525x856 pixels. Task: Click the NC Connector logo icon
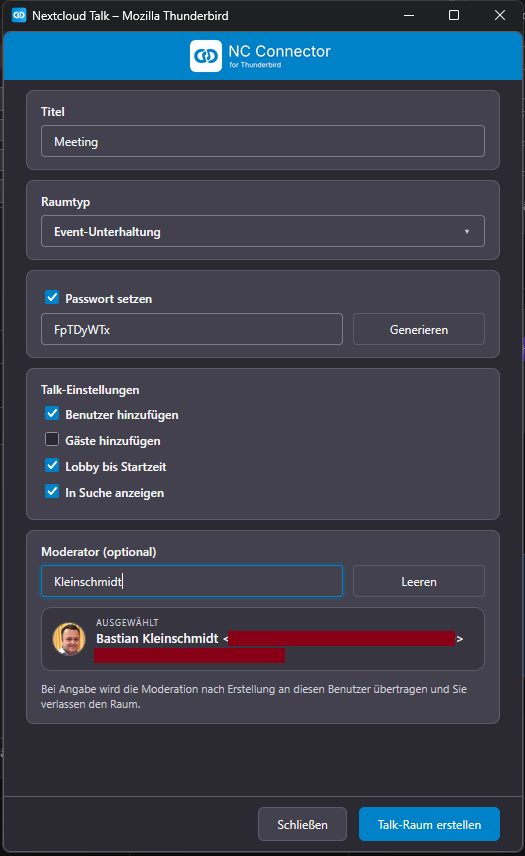coord(206,56)
